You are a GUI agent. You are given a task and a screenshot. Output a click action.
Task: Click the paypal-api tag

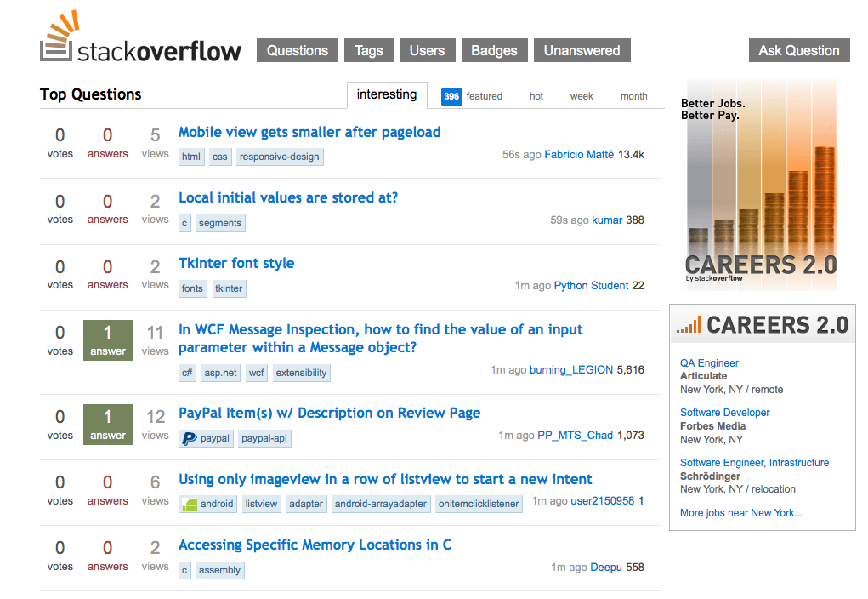coord(264,438)
